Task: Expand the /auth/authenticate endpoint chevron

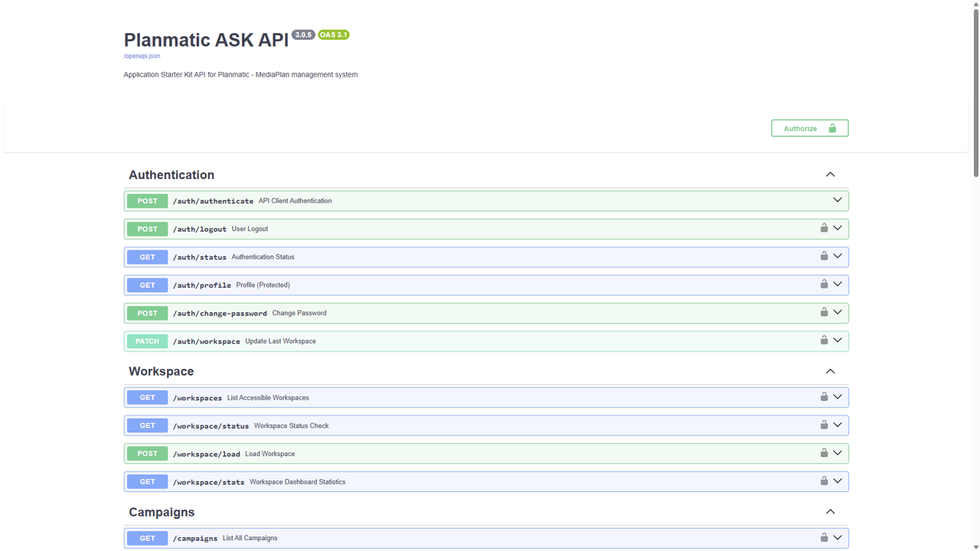Action: point(838,201)
